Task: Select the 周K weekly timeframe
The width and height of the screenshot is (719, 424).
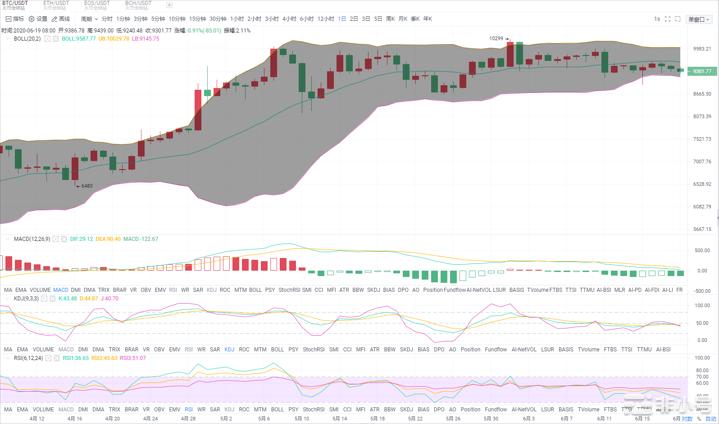Action: pos(390,19)
